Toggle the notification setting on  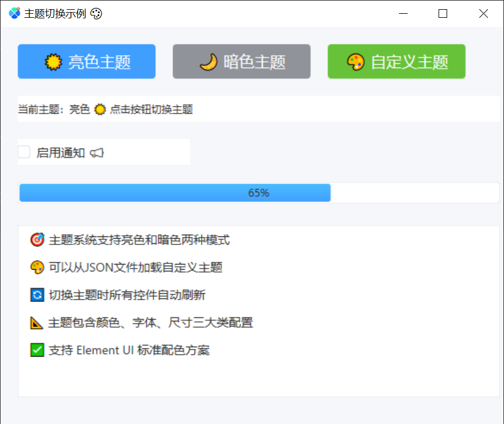pos(23,152)
